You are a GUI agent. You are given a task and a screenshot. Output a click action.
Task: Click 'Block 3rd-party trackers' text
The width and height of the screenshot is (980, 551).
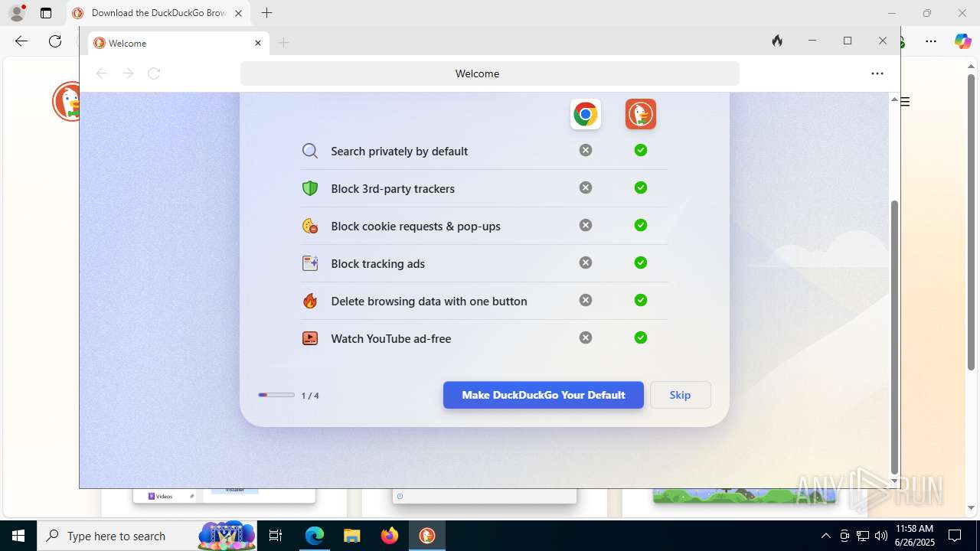[x=393, y=189]
